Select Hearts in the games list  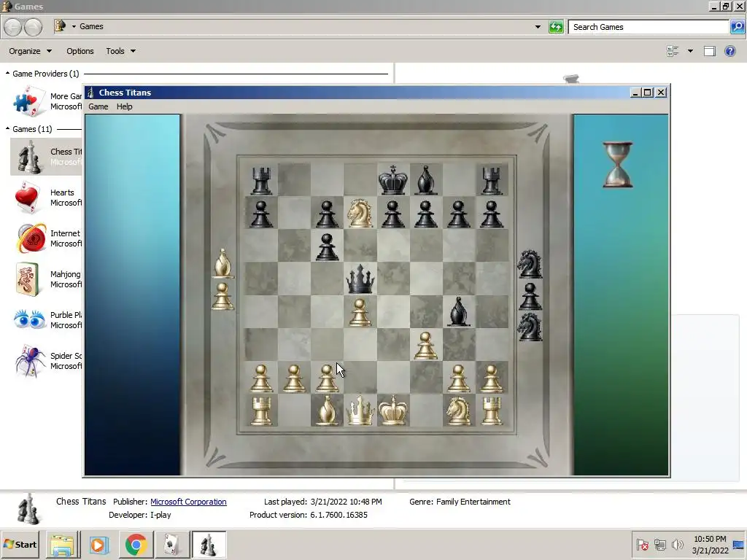(46, 198)
